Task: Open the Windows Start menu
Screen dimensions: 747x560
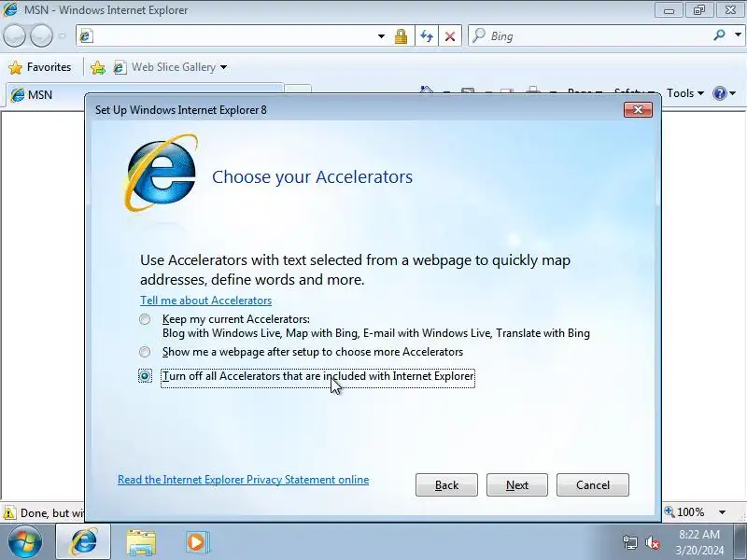Action: (24, 542)
